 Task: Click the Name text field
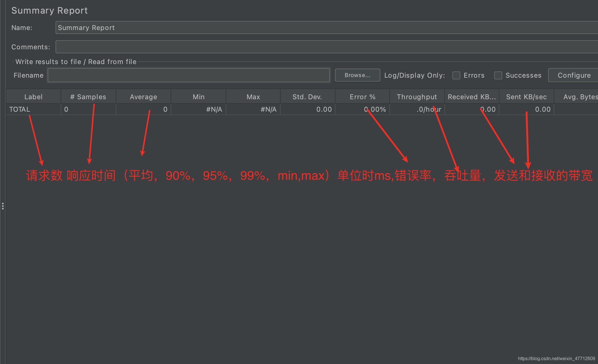pyautogui.click(x=326, y=27)
